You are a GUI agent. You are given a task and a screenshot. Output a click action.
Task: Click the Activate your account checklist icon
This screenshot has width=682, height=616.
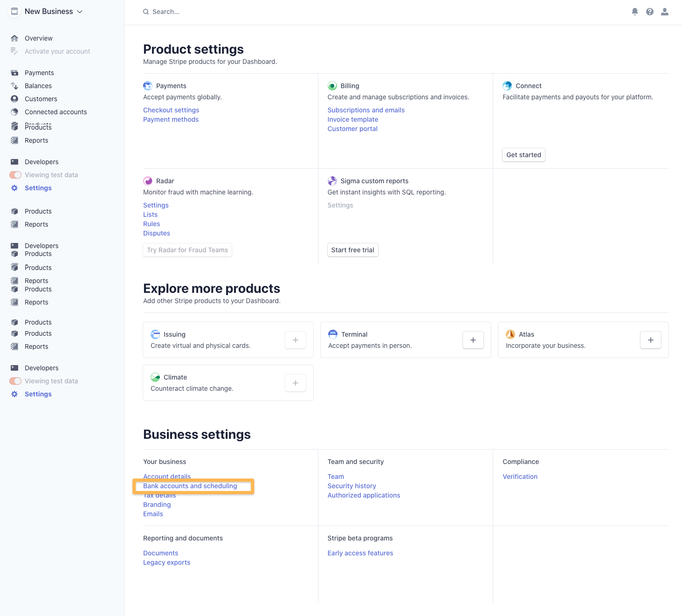(x=14, y=51)
